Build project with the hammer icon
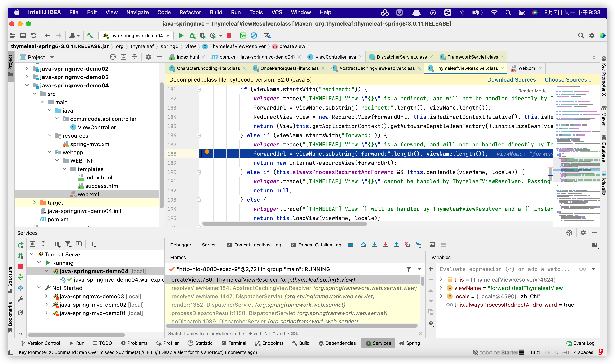Screen dimensions: 615x364 (x=90, y=36)
